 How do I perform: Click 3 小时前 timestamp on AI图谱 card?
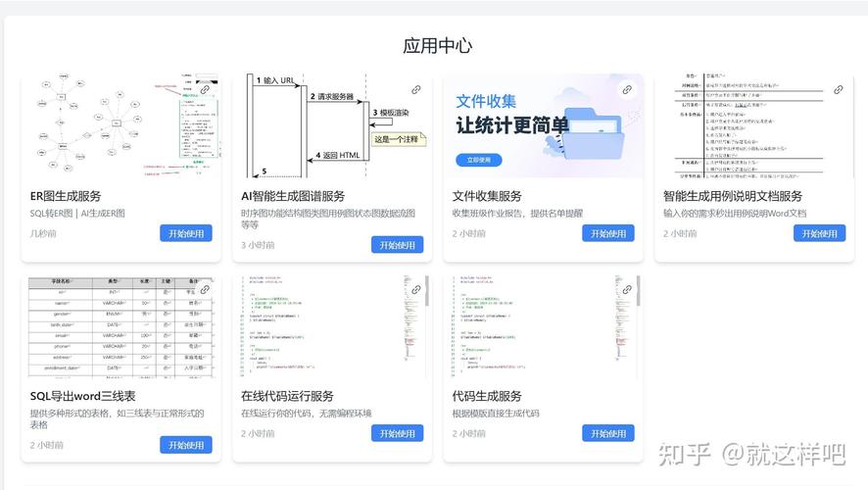258,245
